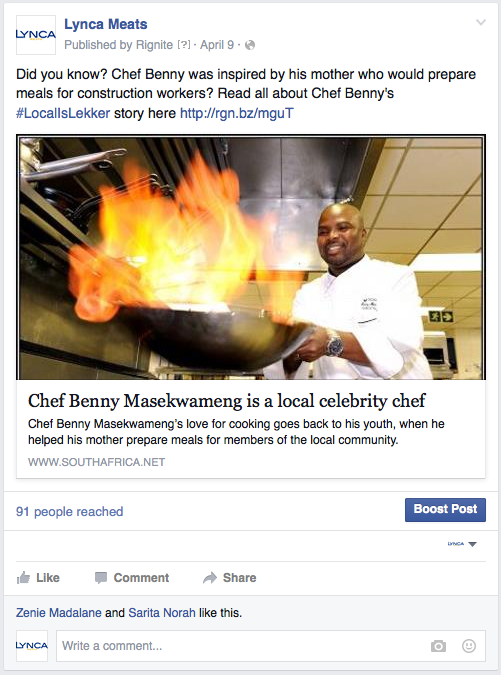Image resolution: width=501 pixels, height=675 pixels.
Task: Share the post via arrow icon
Action: pos(210,577)
